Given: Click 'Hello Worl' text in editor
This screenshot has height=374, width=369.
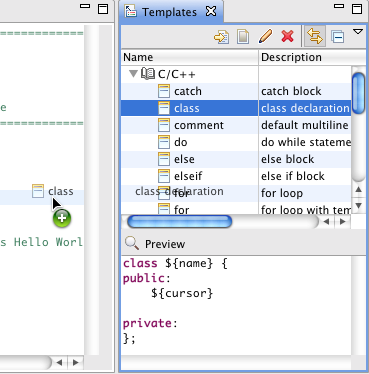Looking at the screenshot, I should (48, 242).
